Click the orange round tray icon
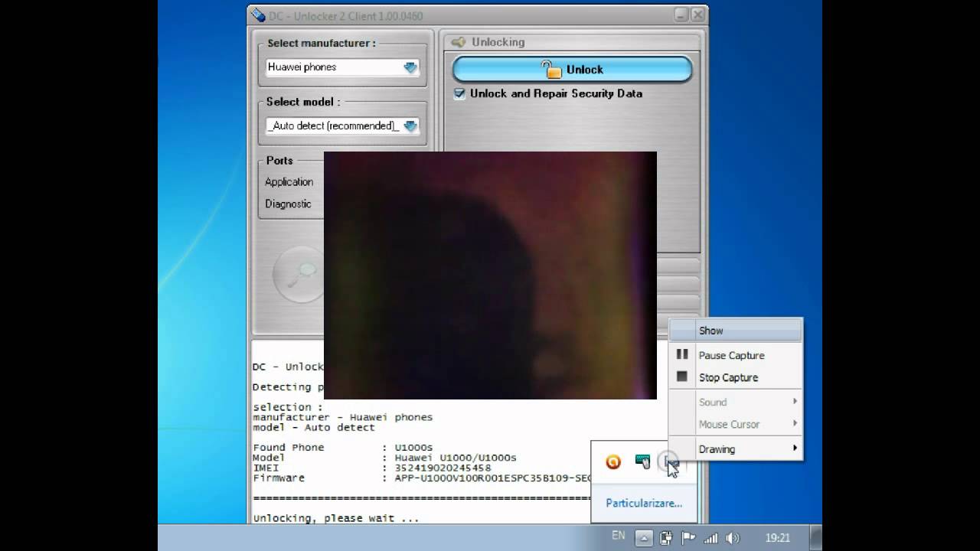The width and height of the screenshot is (980, 551). (613, 461)
